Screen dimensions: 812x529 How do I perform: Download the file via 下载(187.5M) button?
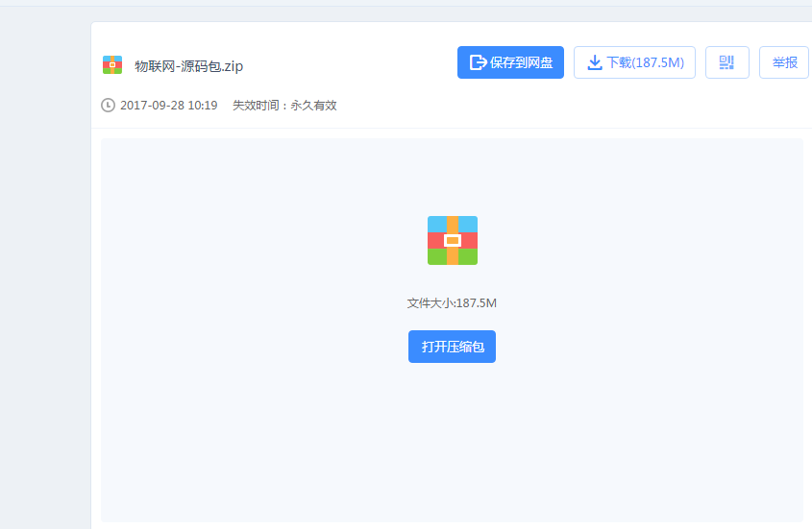[634, 62]
